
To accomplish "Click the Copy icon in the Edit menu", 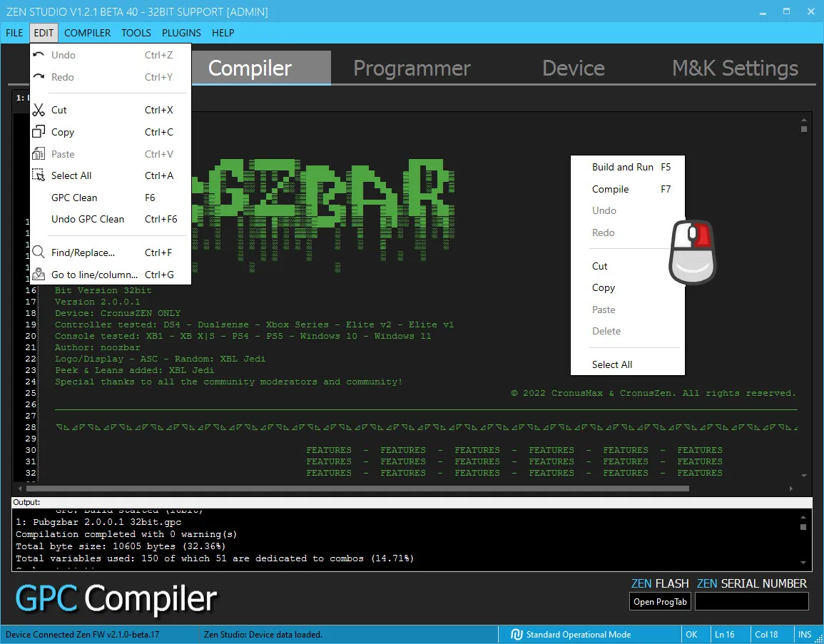I will tap(39, 131).
